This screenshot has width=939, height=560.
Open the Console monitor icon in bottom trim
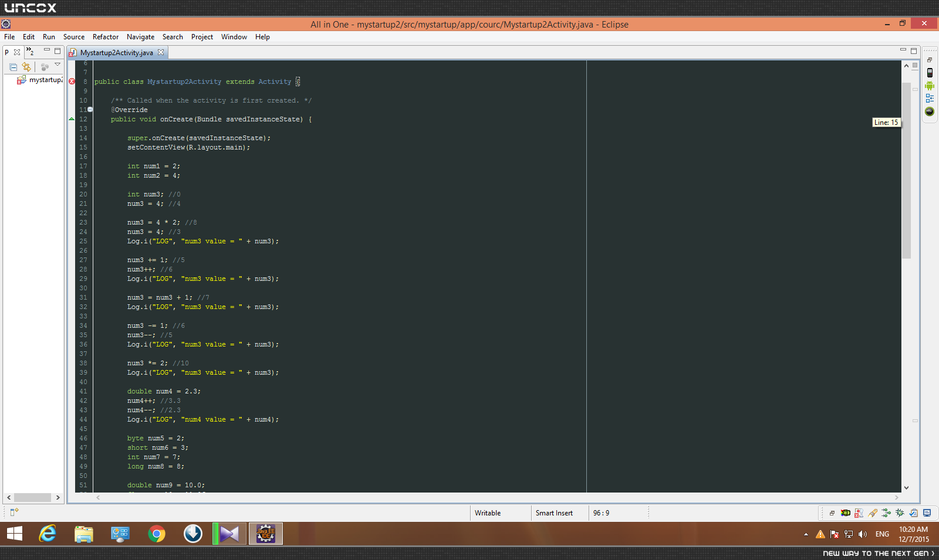point(927,513)
